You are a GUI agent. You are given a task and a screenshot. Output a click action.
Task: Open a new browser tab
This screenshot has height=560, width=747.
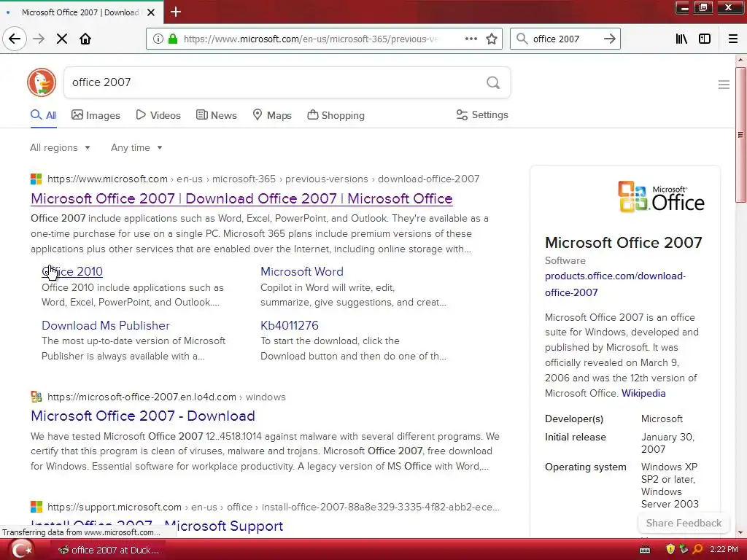176,12
